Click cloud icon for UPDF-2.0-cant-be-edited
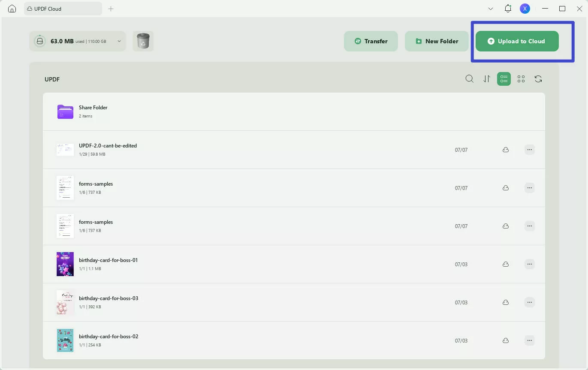588x370 pixels. tap(506, 150)
